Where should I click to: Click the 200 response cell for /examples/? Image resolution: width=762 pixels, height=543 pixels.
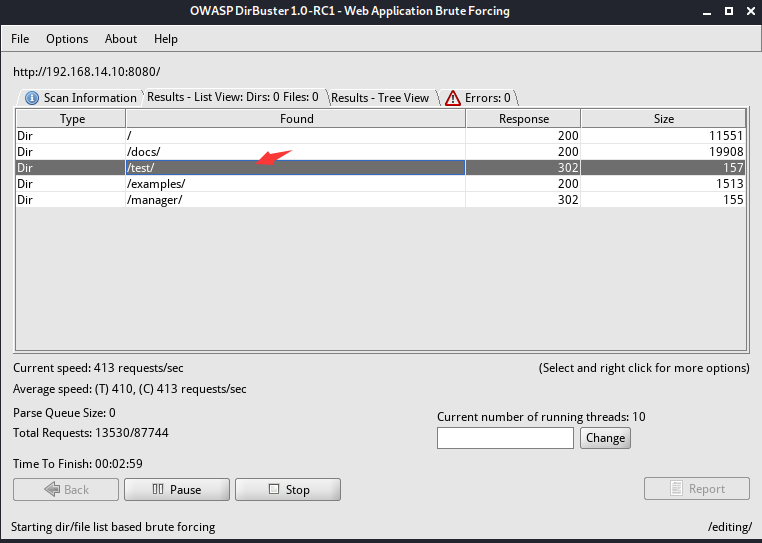(523, 184)
